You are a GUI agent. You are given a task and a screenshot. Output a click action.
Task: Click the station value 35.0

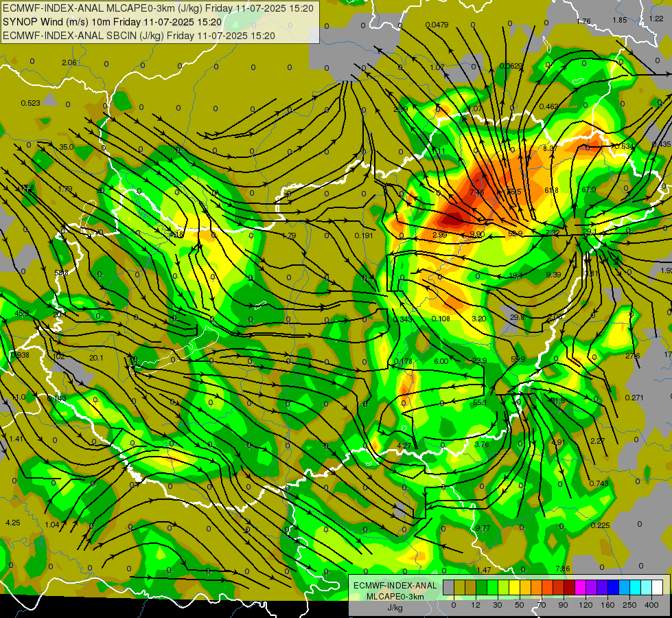pyautogui.click(x=67, y=147)
